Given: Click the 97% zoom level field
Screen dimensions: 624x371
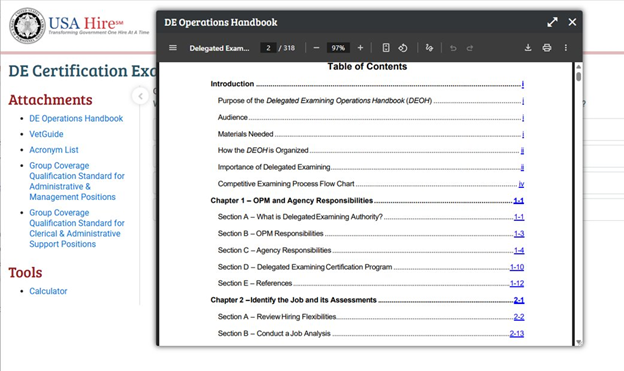Looking at the screenshot, I should coord(338,48).
